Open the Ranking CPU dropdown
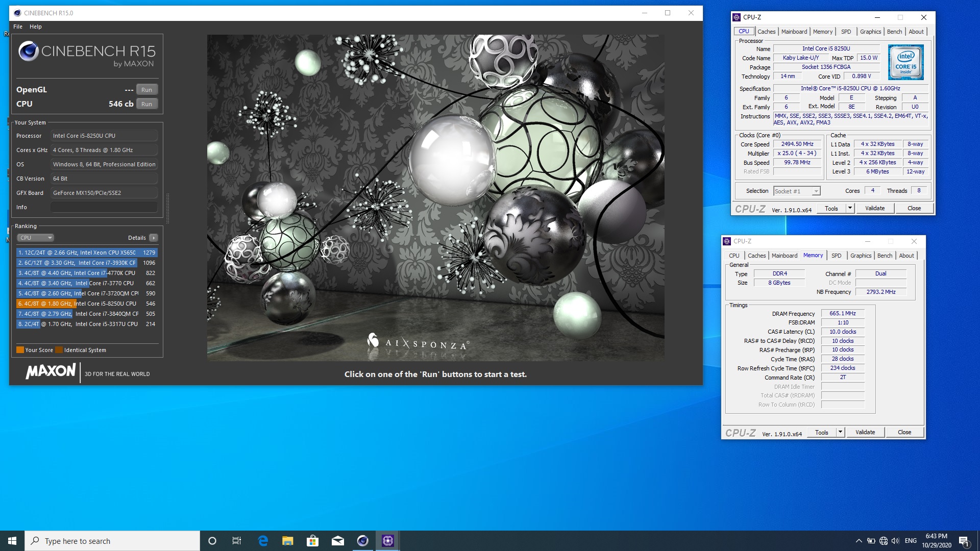The image size is (980, 551). tap(36, 238)
